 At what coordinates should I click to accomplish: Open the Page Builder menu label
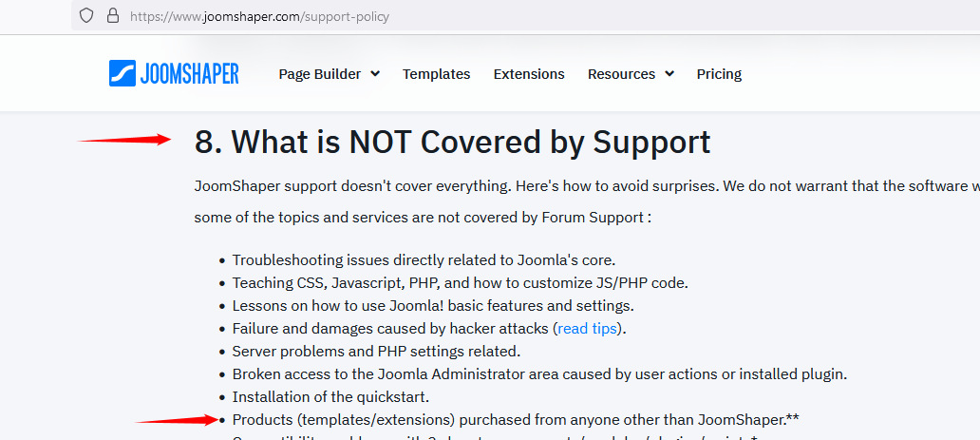pos(319,74)
